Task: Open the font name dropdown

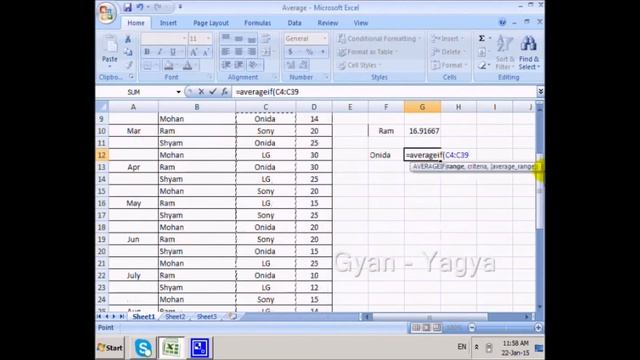Action: (x=184, y=38)
